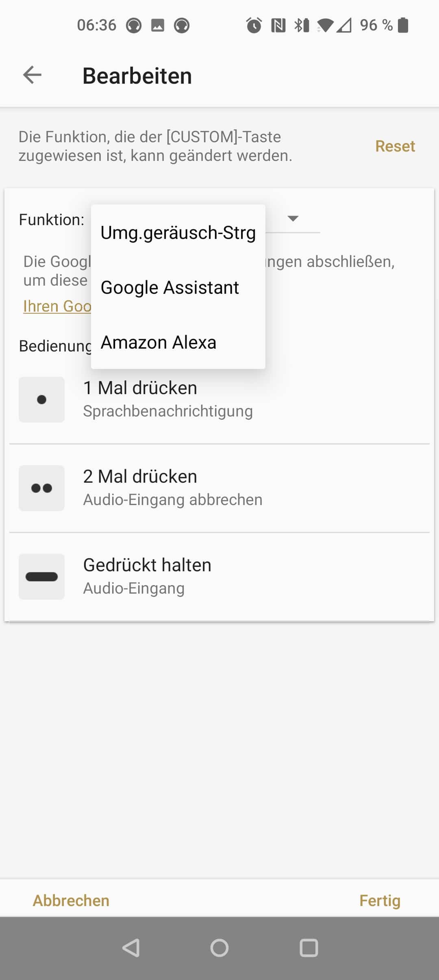Tap Fertig to finish

pyautogui.click(x=380, y=900)
